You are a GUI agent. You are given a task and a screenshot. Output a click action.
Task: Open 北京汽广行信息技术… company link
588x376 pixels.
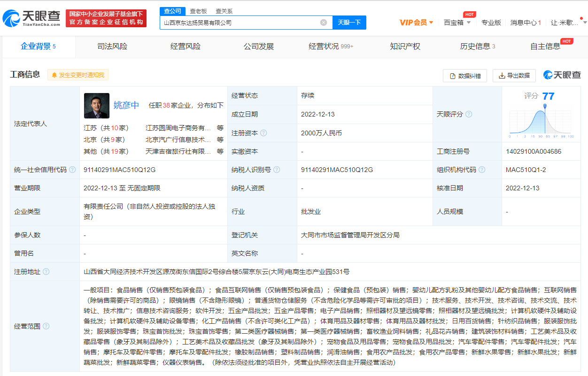pos(178,140)
